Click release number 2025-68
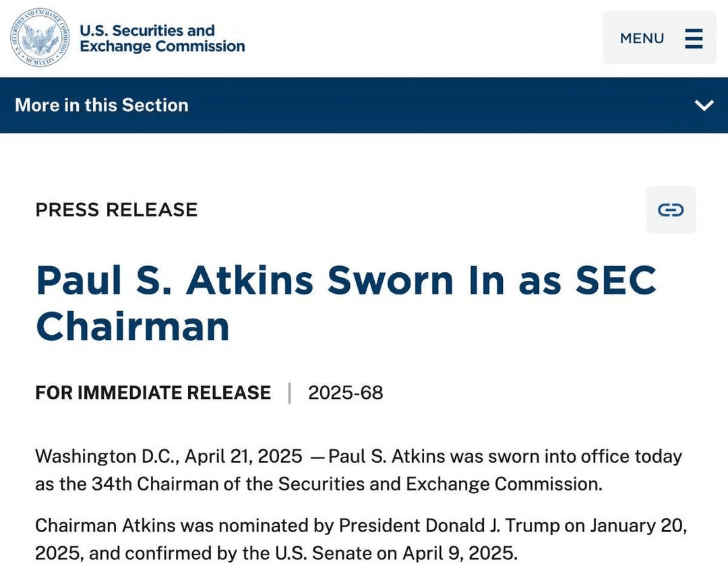Image resolution: width=728 pixels, height=578 pixels. point(346,392)
